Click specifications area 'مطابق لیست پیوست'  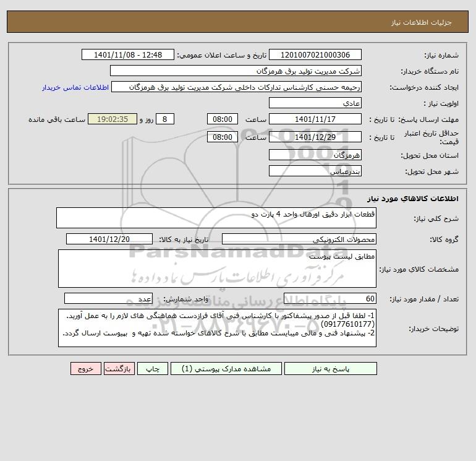(217, 269)
